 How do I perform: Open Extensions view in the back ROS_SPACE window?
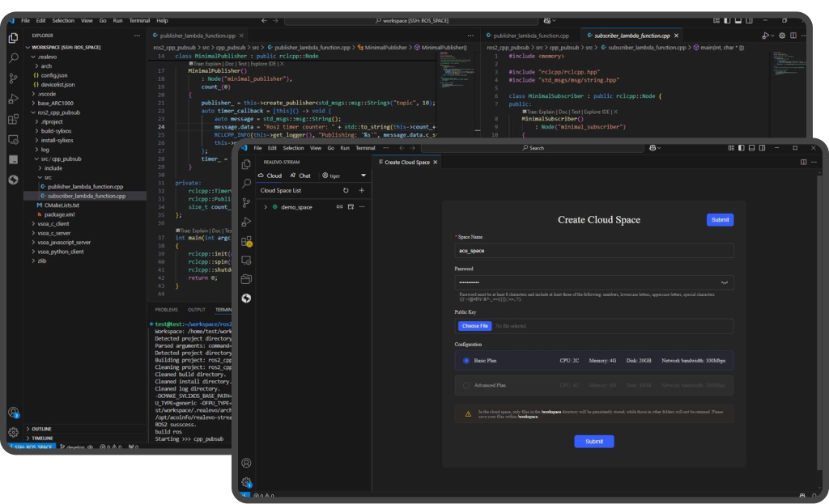coord(14,119)
